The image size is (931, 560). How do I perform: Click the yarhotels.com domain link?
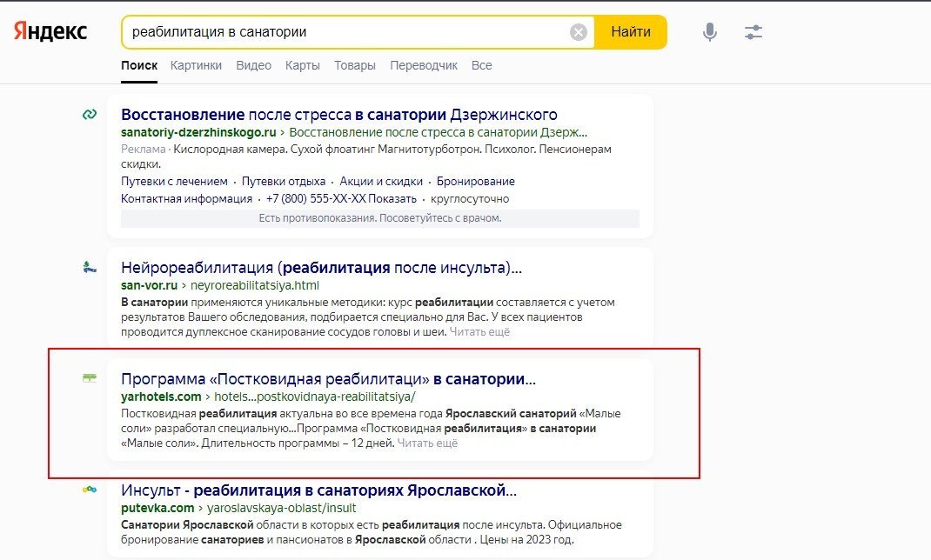tap(161, 397)
